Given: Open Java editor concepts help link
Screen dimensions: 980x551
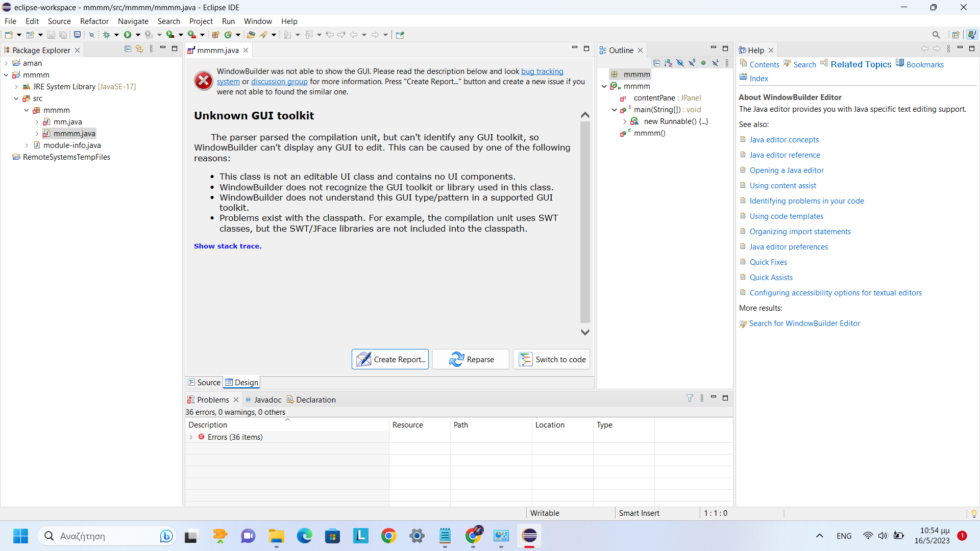Looking at the screenshot, I should point(784,140).
